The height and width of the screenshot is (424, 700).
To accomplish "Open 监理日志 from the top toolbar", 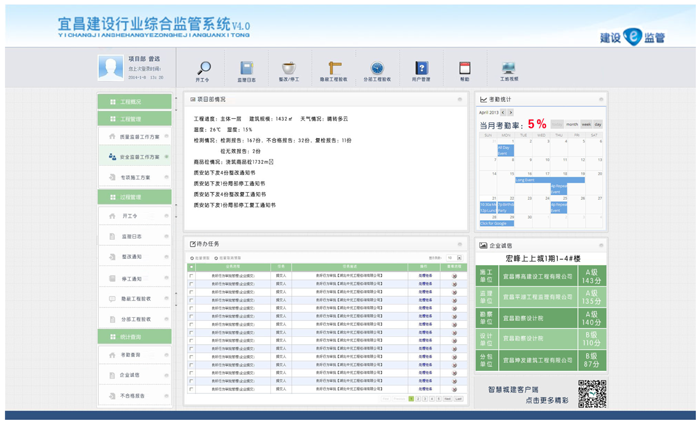I will (246, 68).
